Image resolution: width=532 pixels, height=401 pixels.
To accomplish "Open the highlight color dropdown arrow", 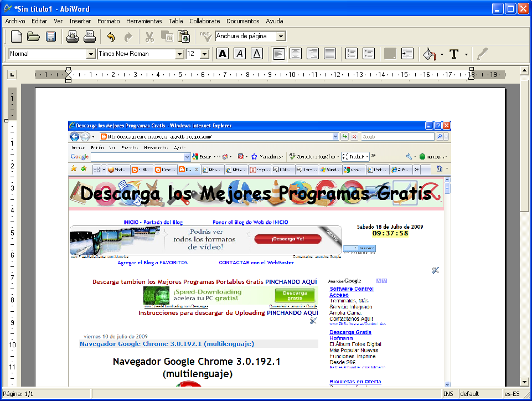I will 442,54.
